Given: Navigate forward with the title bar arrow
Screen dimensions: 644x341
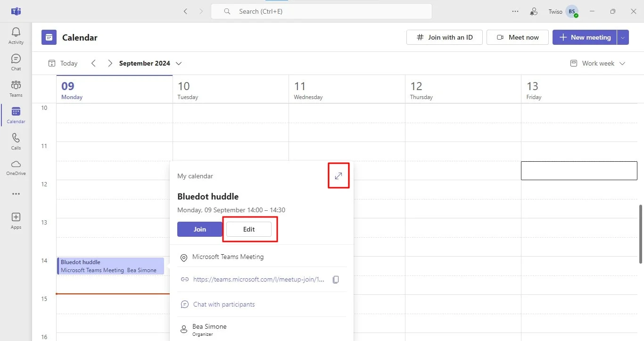Looking at the screenshot, I should (201, 11).
